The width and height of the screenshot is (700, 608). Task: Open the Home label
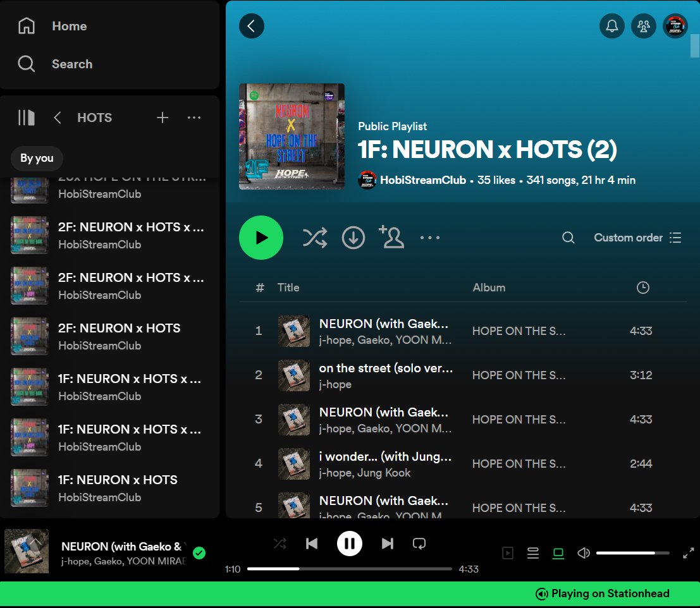pyautogui.click(x=69, y=26)
